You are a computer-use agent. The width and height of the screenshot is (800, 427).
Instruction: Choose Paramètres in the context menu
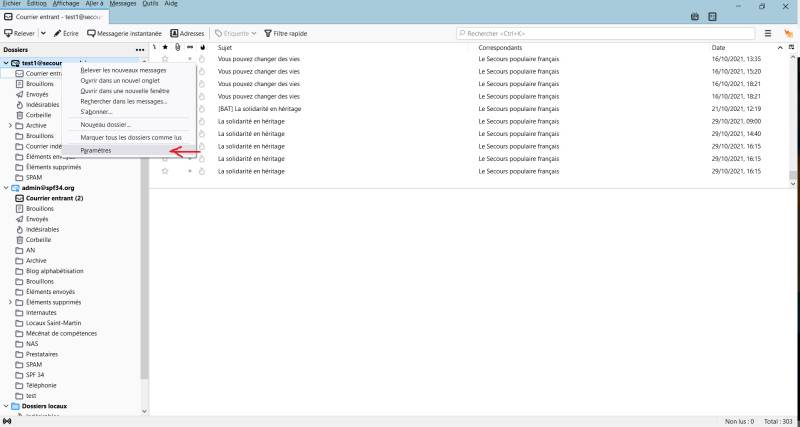pyautogui.click(x=129, y=150)
